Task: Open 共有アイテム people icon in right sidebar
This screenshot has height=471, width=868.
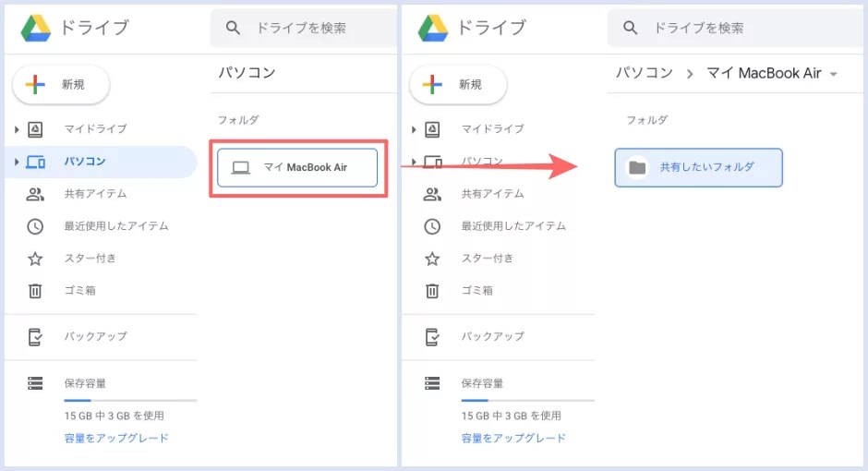Action: click(x=432, y=194)
